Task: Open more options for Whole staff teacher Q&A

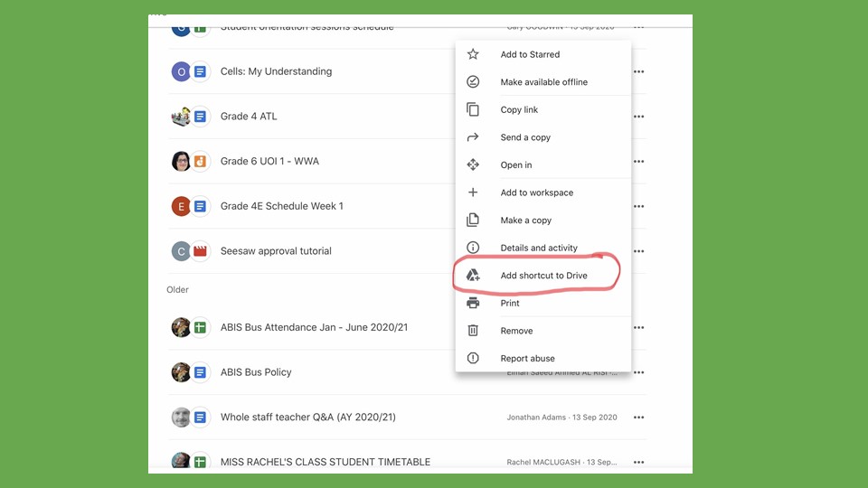Action: click(638, 418)
